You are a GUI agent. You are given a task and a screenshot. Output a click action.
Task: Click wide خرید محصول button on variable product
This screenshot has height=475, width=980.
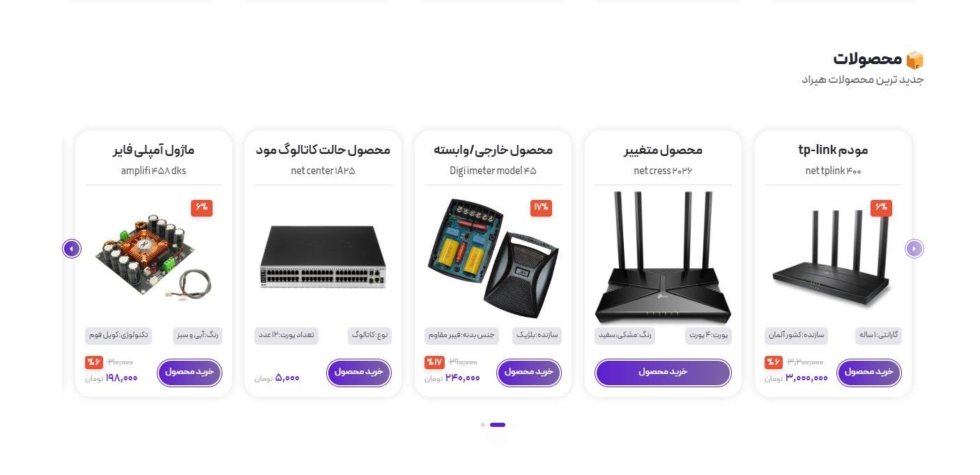coord(663,373)
